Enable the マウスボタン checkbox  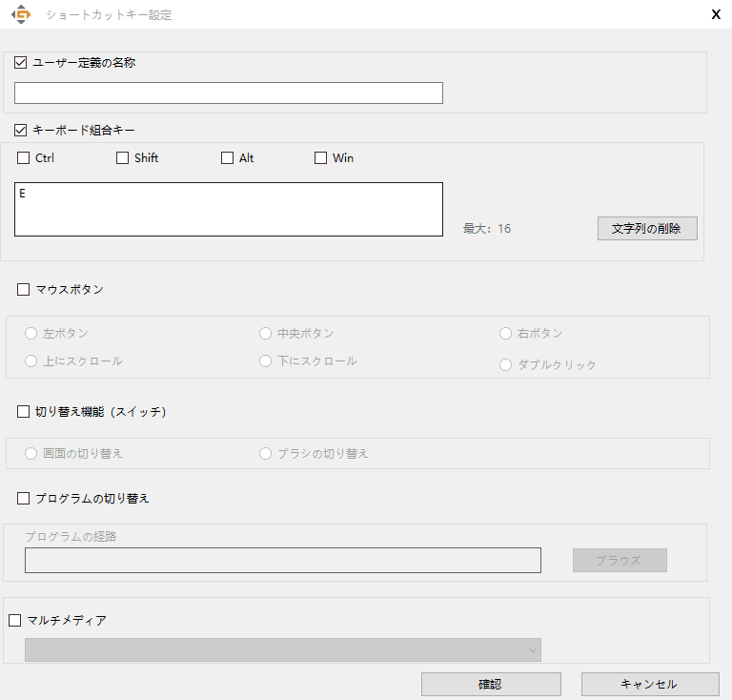tap(24, 289)
